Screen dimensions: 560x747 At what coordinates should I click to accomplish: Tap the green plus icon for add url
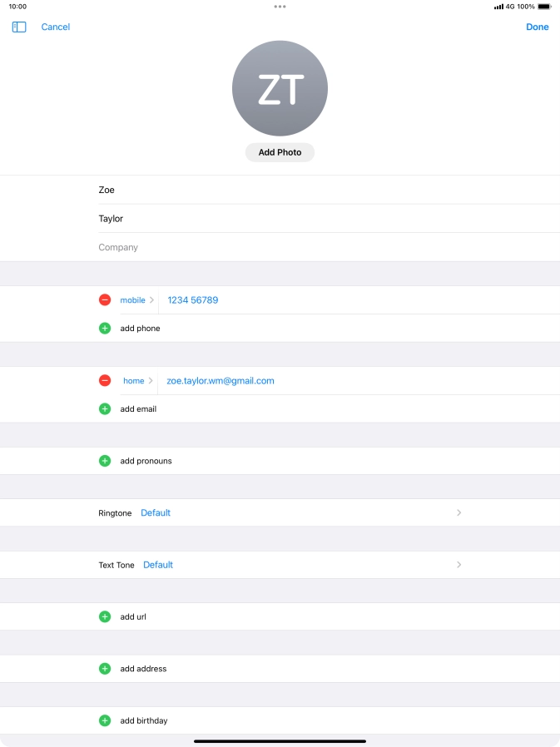pos(105,617)
